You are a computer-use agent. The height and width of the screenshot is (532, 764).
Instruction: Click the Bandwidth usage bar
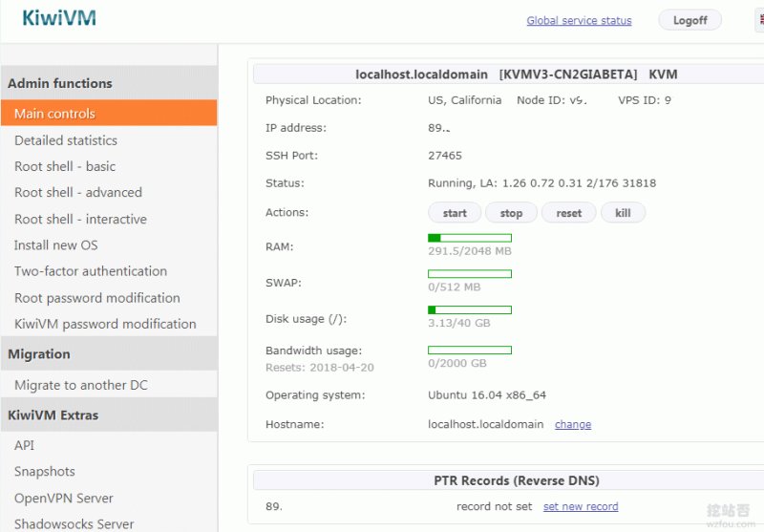pyautogui.click(x=470, y=351)
